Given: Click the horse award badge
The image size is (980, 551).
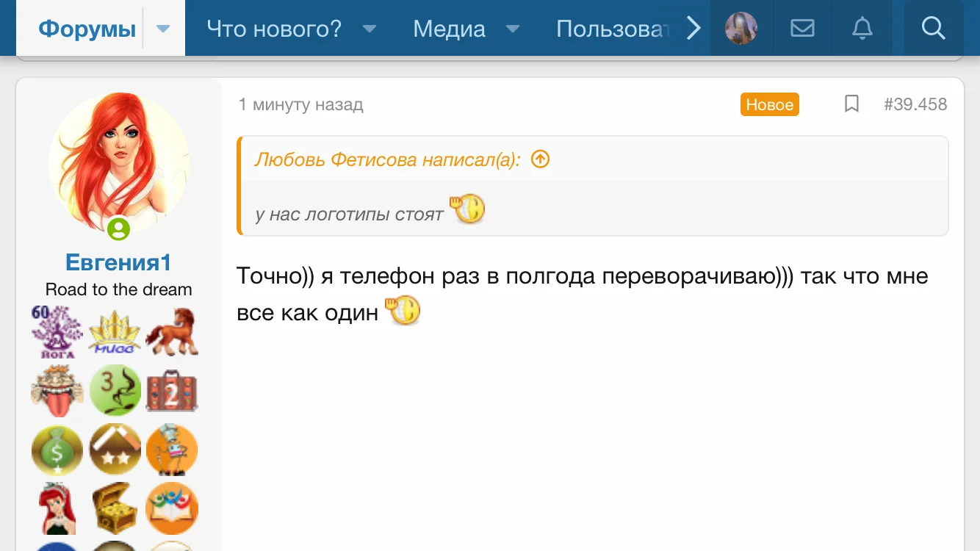Looking at the screenshot, I should [172, 332].
